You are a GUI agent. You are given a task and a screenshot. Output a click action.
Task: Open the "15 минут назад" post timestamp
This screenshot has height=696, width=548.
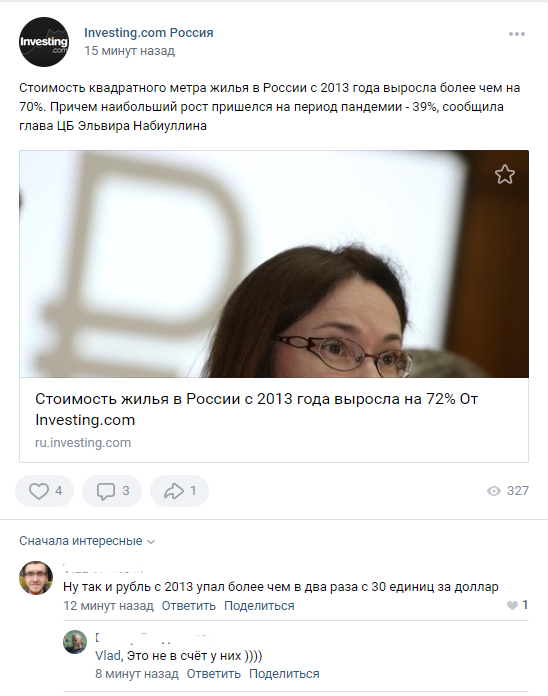pos(130,51)
